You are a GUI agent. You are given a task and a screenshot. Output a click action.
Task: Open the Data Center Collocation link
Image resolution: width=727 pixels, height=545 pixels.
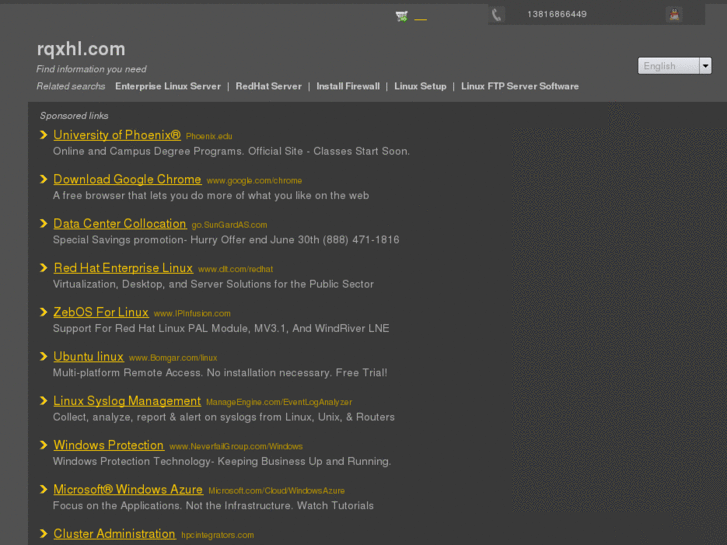(x=120, y=224)
